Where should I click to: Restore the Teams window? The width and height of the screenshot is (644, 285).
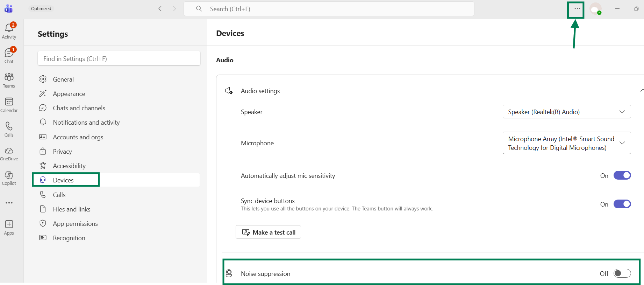pos(636,9)
